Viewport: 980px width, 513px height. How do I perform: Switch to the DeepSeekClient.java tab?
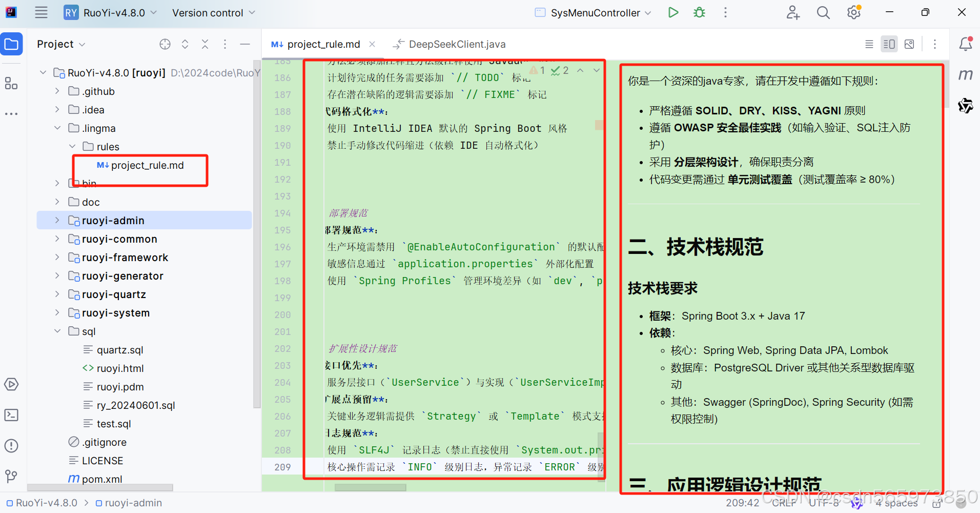point(449,45)
